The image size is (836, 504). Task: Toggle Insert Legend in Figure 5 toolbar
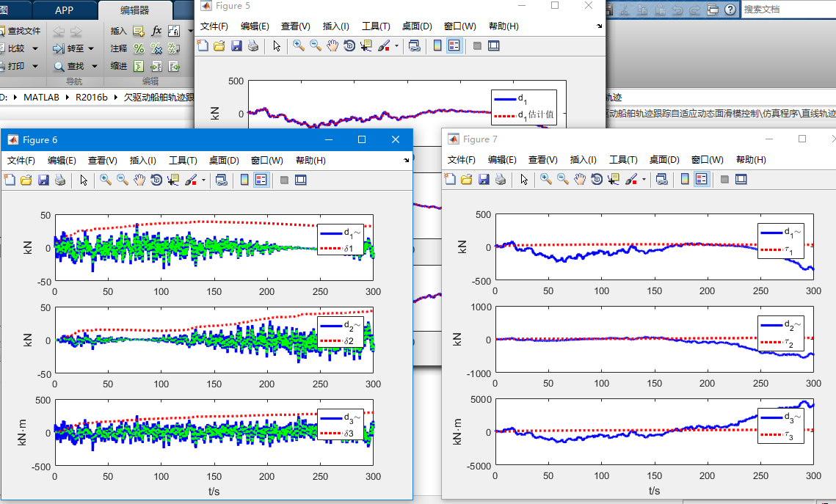(454, 45)
